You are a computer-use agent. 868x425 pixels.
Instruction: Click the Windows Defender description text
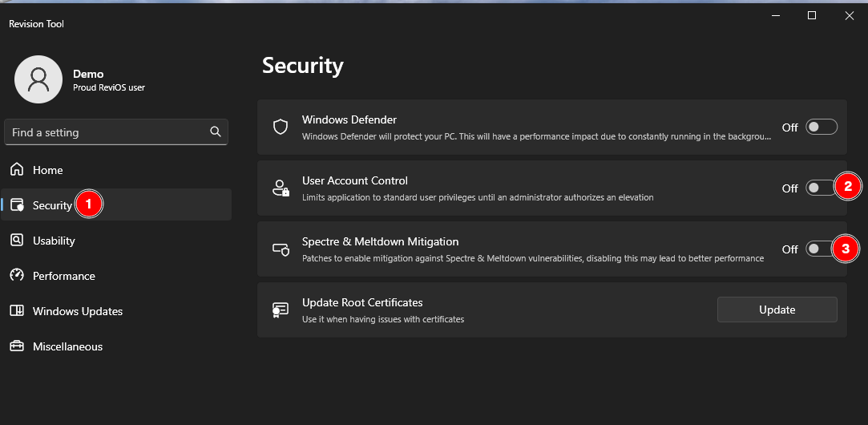click(536, 136)
